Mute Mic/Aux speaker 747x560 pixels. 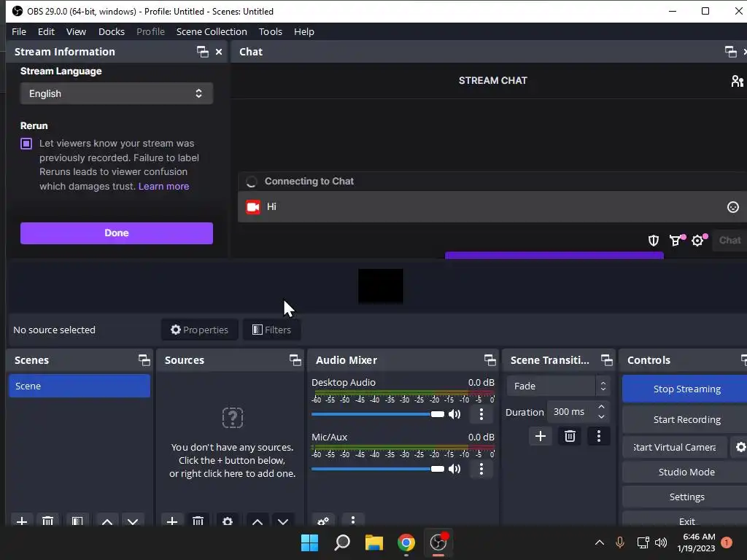click(454, 469)
